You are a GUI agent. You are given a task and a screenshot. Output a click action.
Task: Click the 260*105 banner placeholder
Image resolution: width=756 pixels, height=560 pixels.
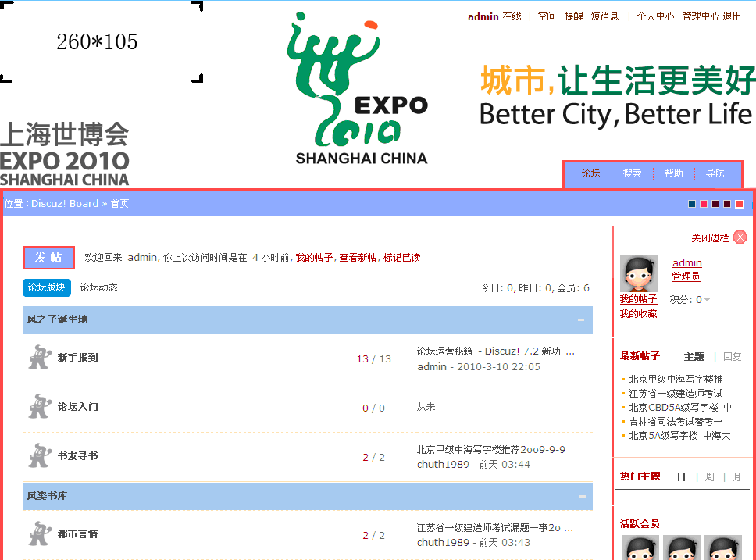pos(102,41)
